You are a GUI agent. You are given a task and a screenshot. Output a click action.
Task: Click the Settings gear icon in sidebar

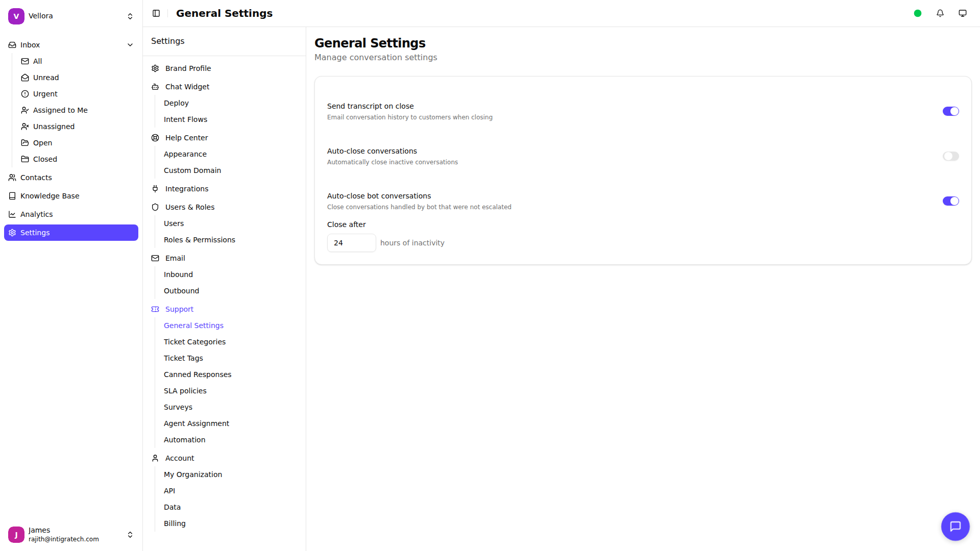(x=12, y=233)
